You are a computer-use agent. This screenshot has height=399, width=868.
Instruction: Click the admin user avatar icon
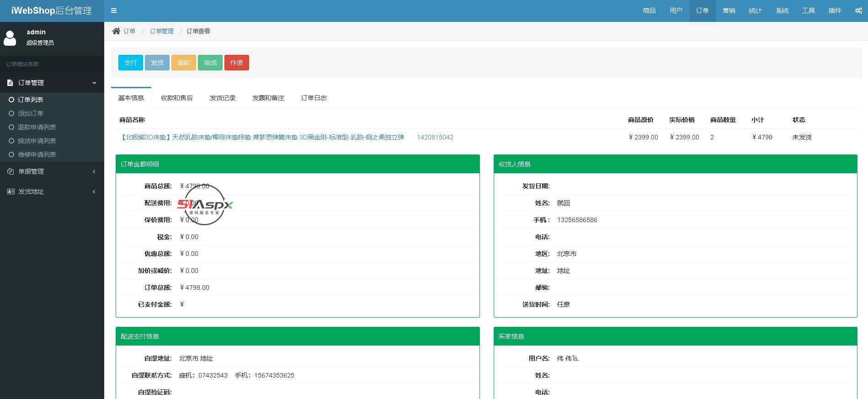coord(10,37)
